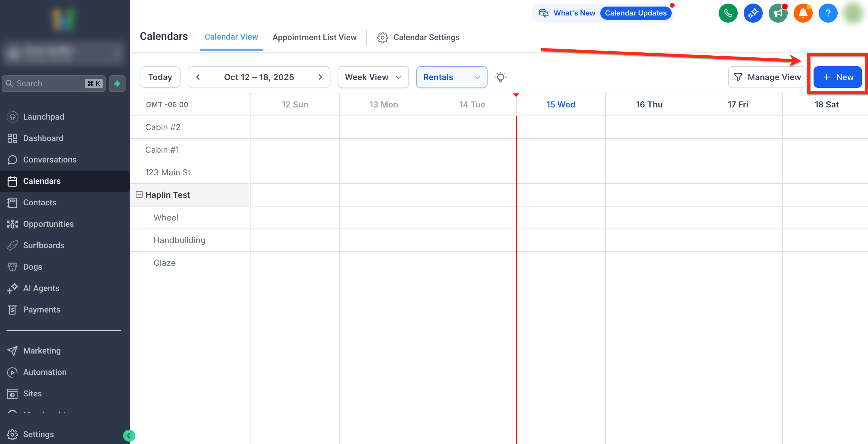Screen dimensions: 868x444
Task: Click the blue help question-mark icon
Action: click(x=828, y=13)
